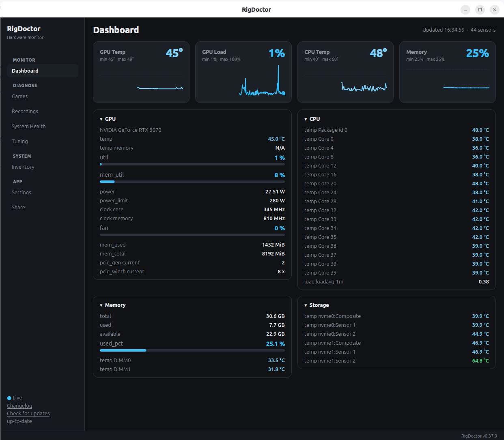Click the GPU Temp graph card

pyautogui.click(x=141, y=72)
